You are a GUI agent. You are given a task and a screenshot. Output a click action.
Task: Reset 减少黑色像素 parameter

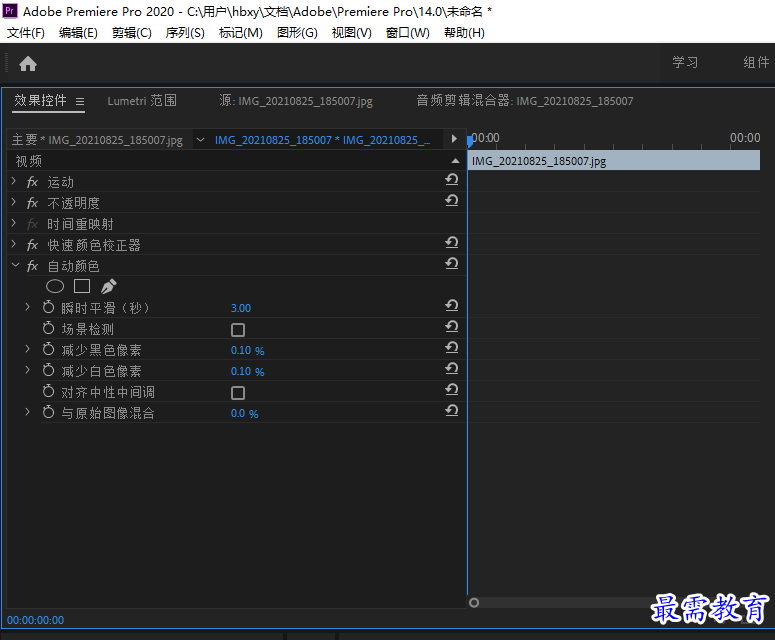click(x=452, y=347)
